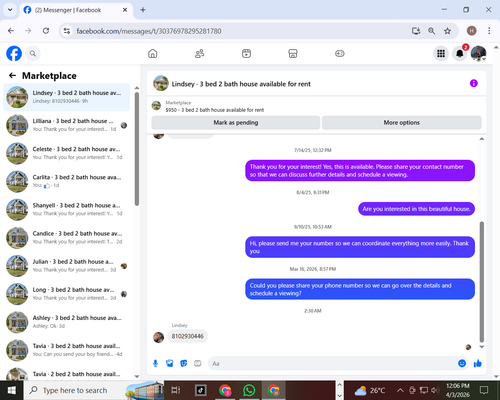Image resolution: width=500 pixels, height=400 pixels.
Task: Open the Gaming controller icon
Action: (x=340, y=53)
